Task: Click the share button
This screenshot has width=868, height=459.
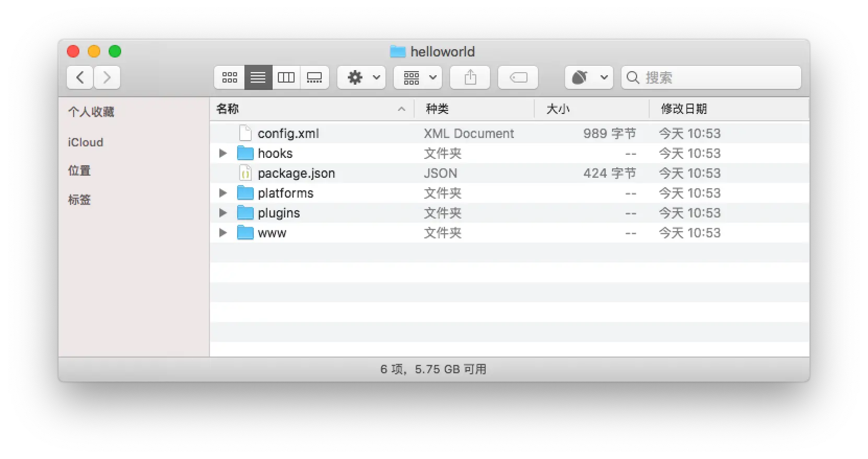Action: 470,77
